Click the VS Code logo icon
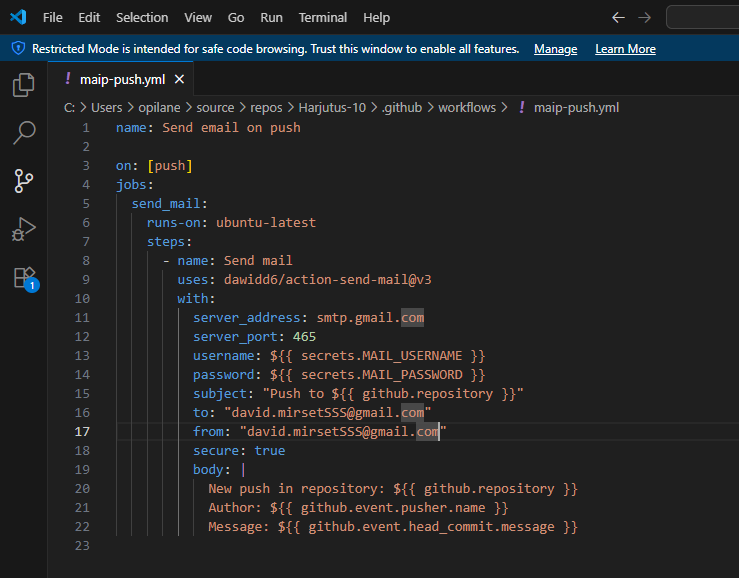The image size is (739, 578). (x=18, y=18)
